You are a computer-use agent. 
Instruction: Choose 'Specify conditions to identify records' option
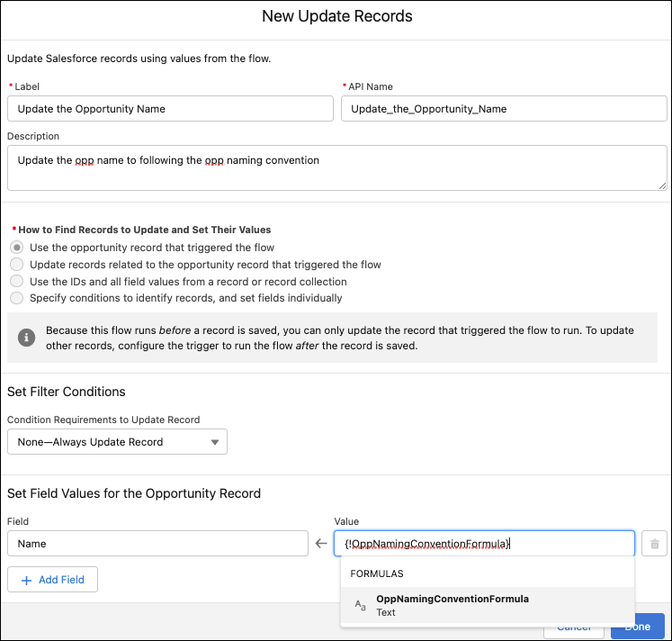coord(17,298)
